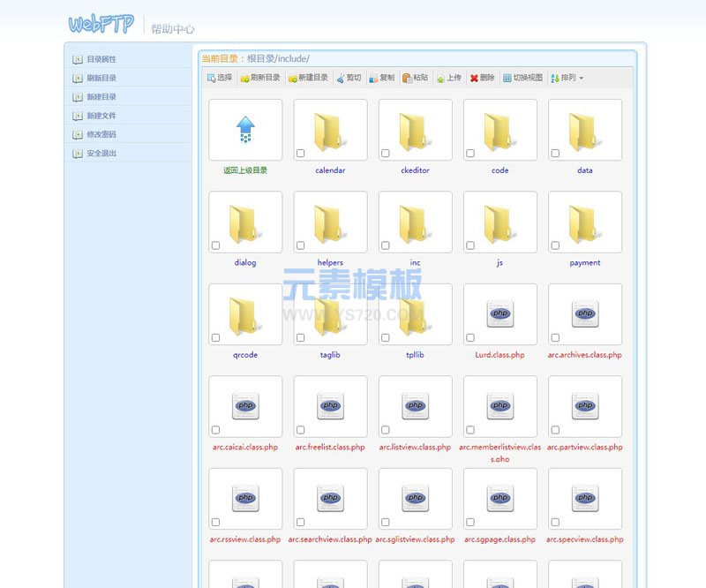Click 刷新目录 in the toolbar

[260, 78]
